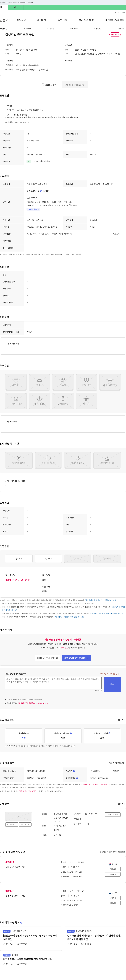The width and height of the screenshot is (126, 980).
Task: Select the 기타 screening method
Action: click(x=107, y=558)
